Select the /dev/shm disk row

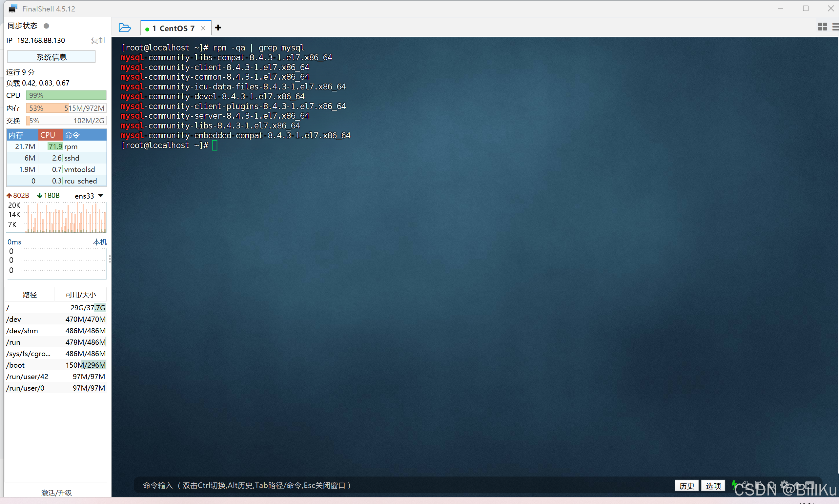[56, 331]
